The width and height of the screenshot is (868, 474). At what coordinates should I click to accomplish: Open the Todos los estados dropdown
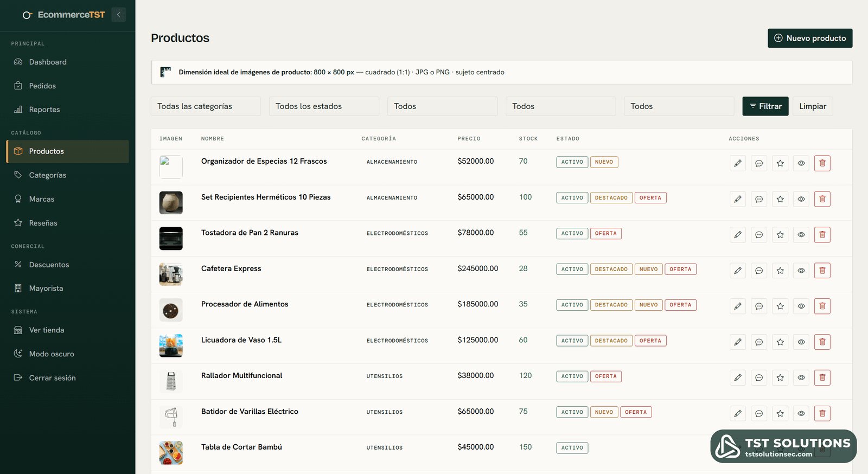point(324,106)
